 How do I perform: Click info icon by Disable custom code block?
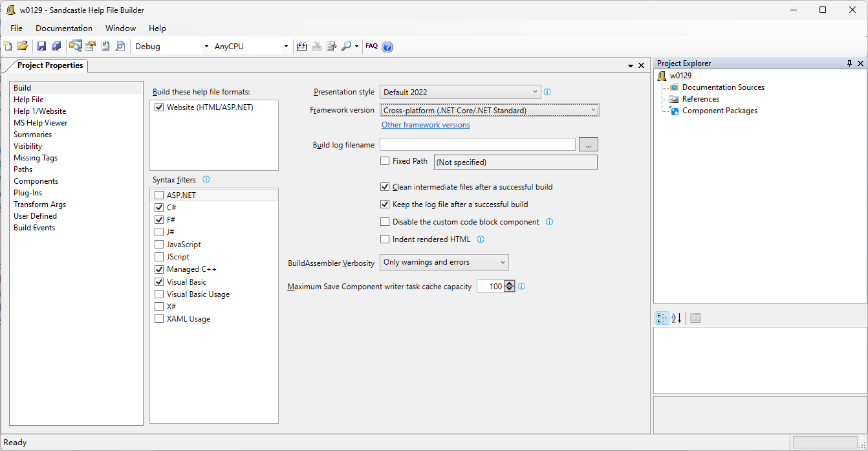point(550,221)
